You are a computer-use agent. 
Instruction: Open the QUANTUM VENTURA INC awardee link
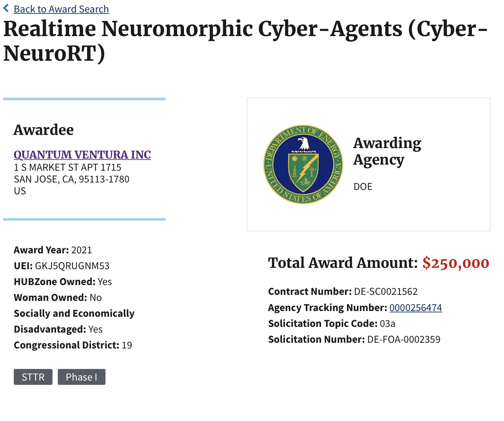click(82, 155)
